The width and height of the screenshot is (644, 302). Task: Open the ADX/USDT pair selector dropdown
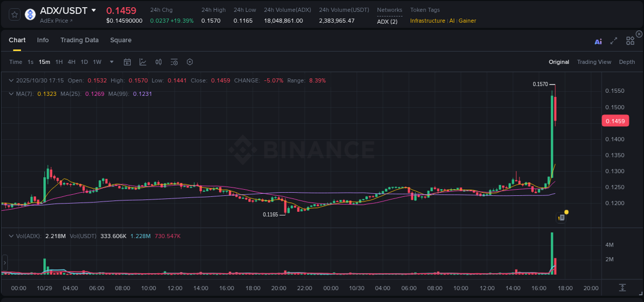pyautogui.click(x=93, y=10)
